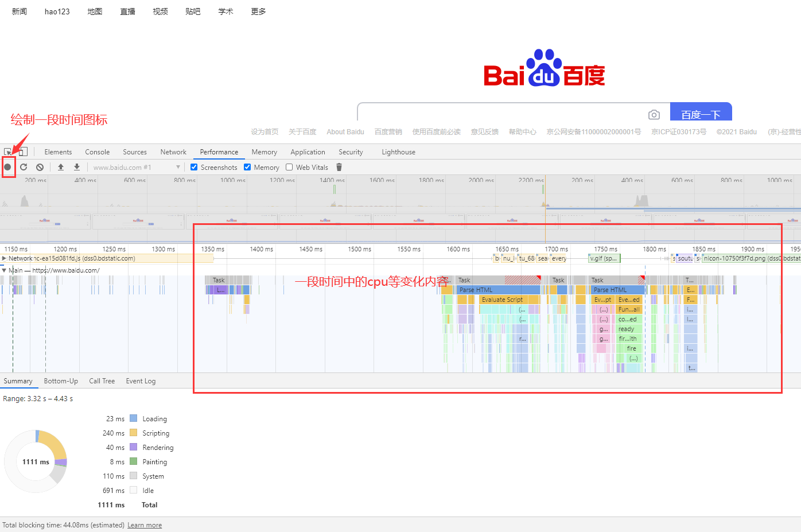Screen dimensions: 801x532
Task: Click the Idle legend color swatch
Action: coord(134,490)
